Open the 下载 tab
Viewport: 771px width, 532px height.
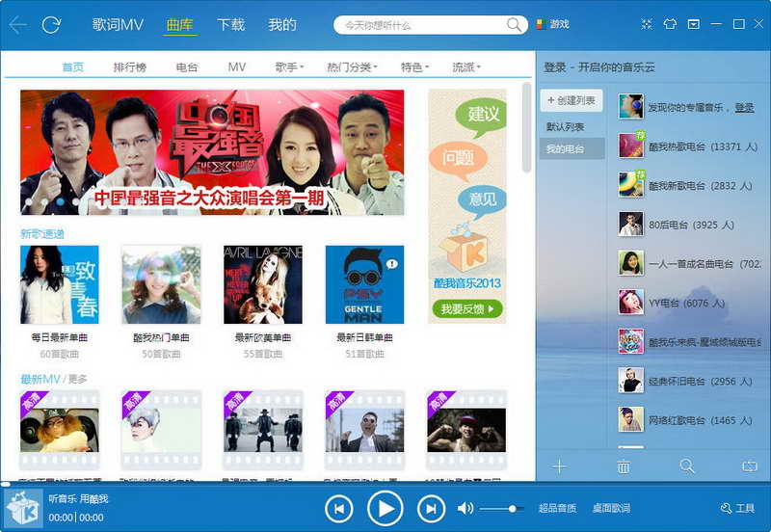231,25
